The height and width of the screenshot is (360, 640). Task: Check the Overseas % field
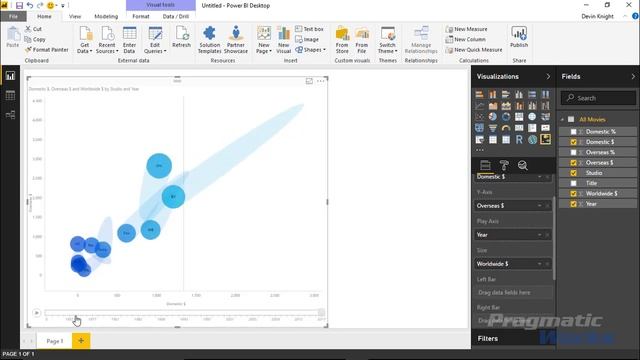click(573, 152)
